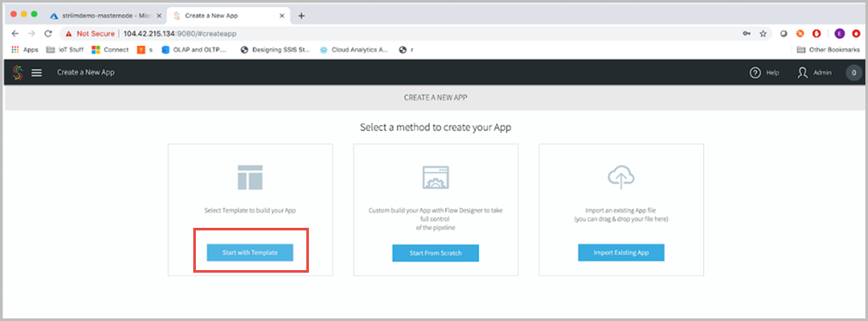Click the Import an existing App file text
Viewport: 868px width, 321px height.
pyautogui.click(x=621, y=211)
